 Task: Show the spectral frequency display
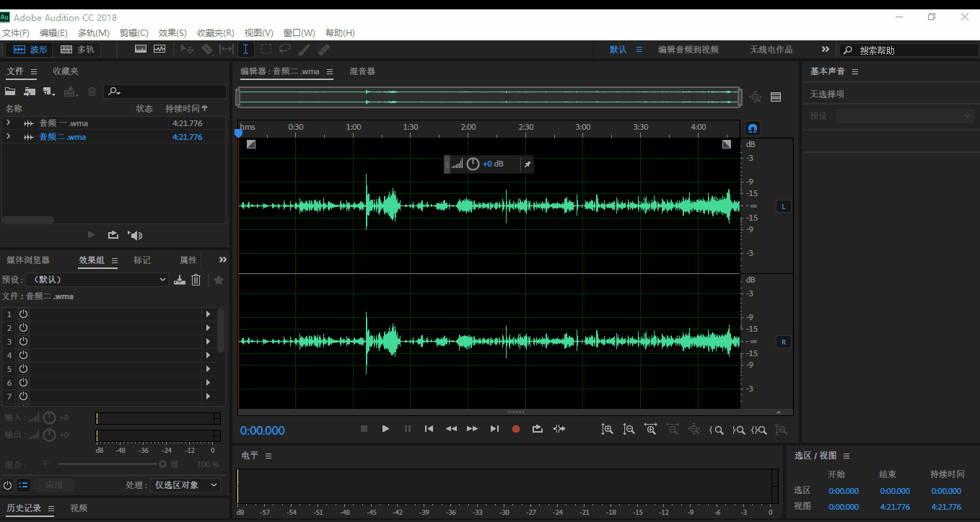141,49
